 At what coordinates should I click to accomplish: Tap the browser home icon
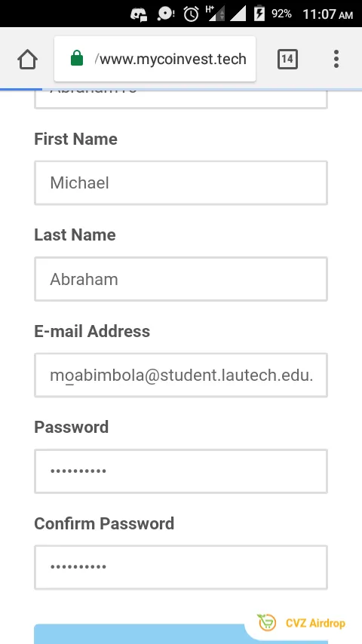pyautogui.click(x=28, y=59)
